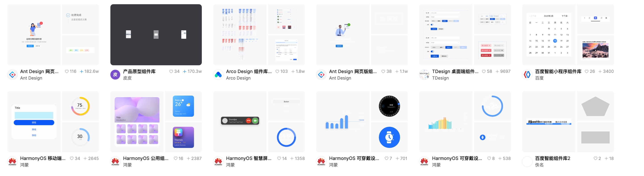This screenshot has width=644, height=176.
Task: Open the 产品原型组件库 title
Action: pos(139,71)
